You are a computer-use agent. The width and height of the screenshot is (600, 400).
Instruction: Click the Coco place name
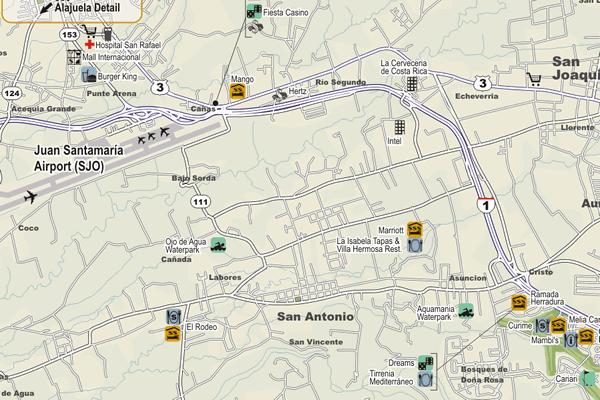click(x=29, y=228)
